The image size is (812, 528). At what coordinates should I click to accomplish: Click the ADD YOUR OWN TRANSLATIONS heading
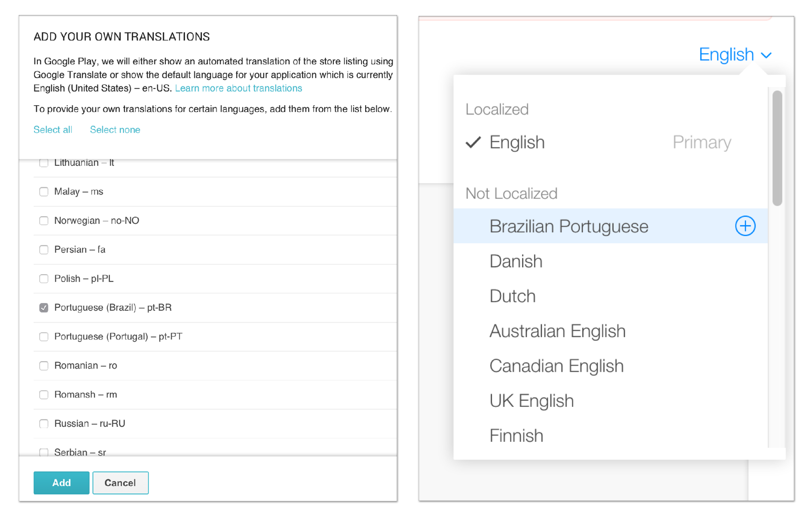click(x=122, y=36)
